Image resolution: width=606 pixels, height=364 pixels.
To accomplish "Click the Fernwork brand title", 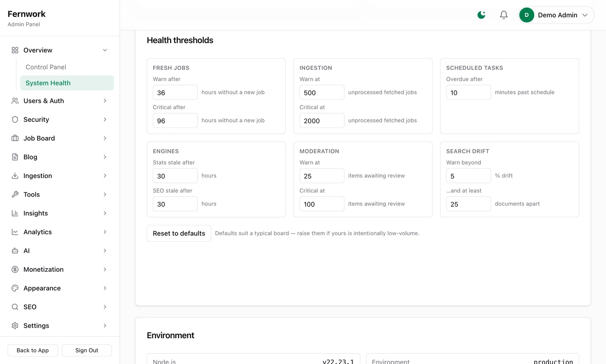I will click(27, 14).
